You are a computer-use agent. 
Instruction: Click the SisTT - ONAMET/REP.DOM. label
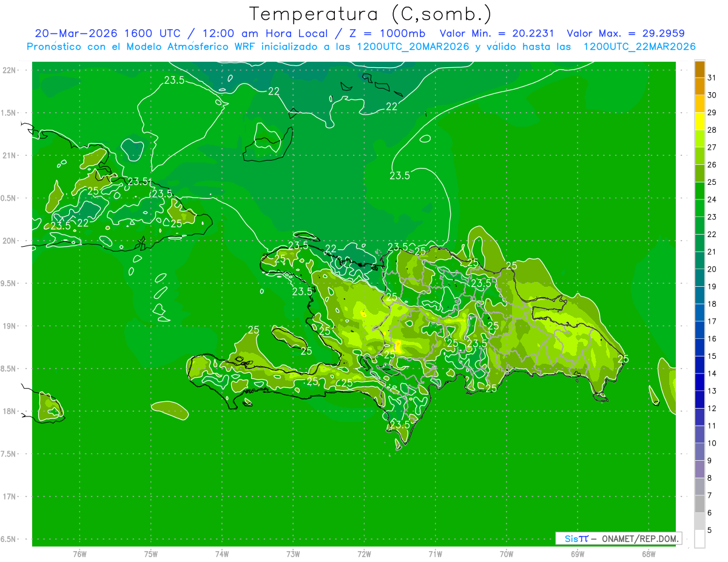click(618, 538)
